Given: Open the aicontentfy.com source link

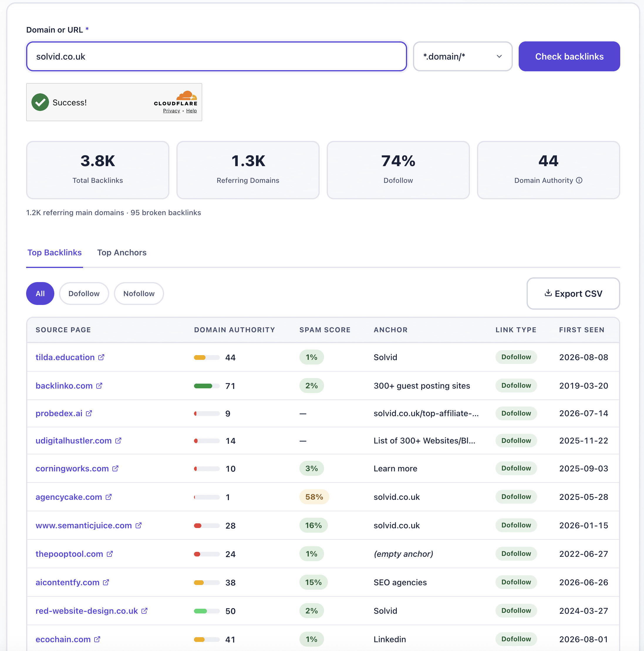Looking at the screenshot, I should tap(68, 582).
